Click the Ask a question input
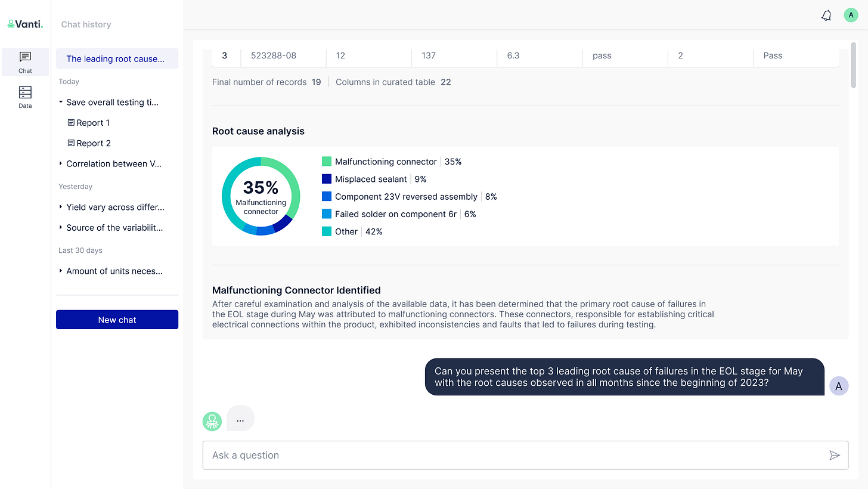The width and height of the screenshot is (868, 489). [x=525, y=455]
